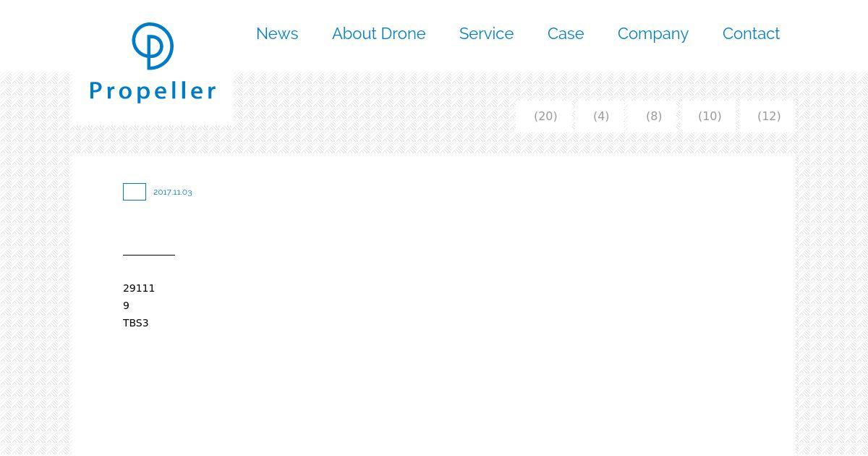Click the date 2017.11.03
This screenshot has width=868, height=456.
173,193
